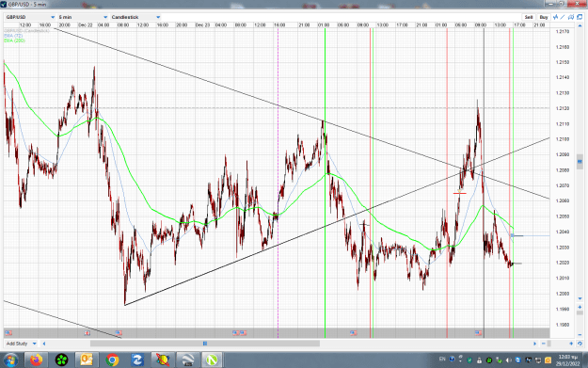This screenshot has height=368, width=588.
Task: Click the volume speaker tray icon
Action: coord(509,360)
